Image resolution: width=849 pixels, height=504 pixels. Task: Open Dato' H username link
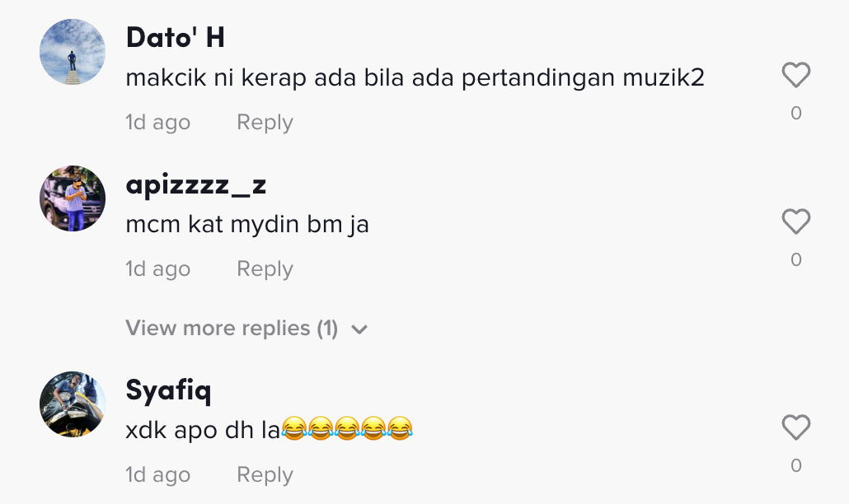[x=175, y=38]
